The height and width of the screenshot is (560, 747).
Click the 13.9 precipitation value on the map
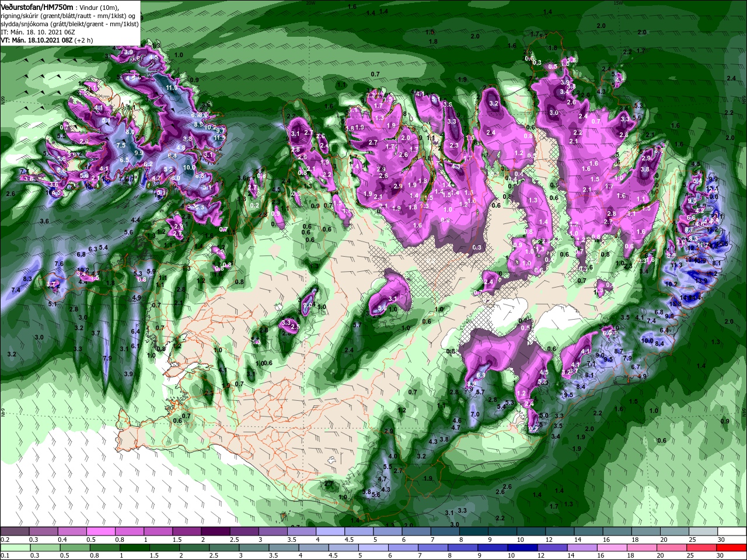point(701,281)
